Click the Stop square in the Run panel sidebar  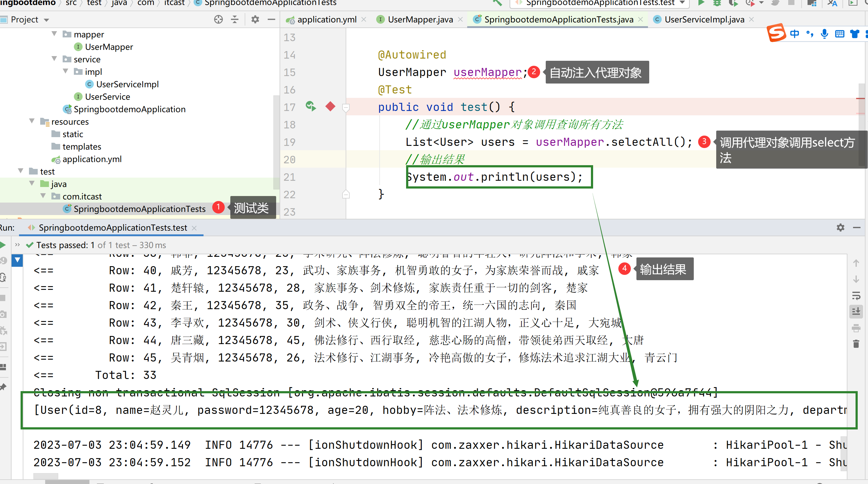click(3, 298)
